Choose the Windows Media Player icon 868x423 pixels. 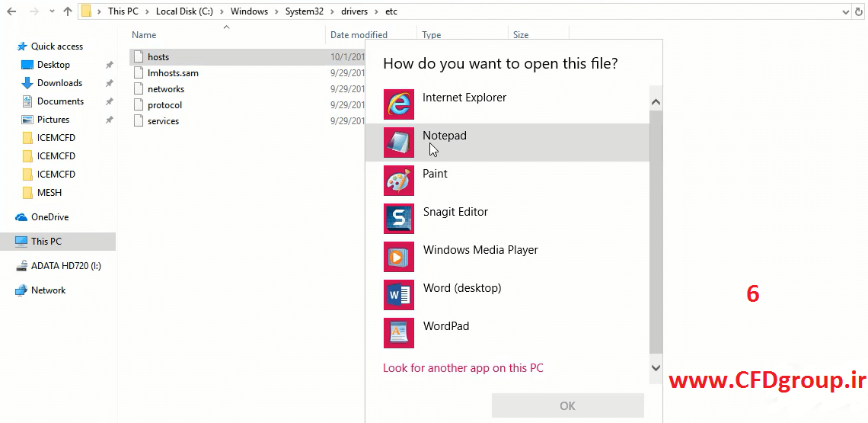[x=398, y=257]
